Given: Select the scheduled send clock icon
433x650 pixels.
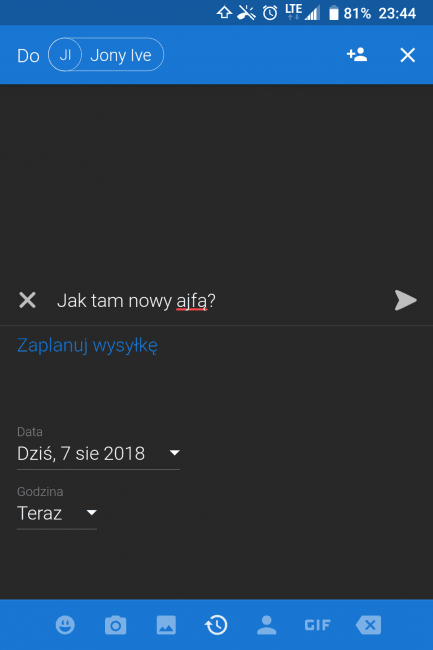Looking at the screenshot, I should pyautogui.click(x=216, y=625).
